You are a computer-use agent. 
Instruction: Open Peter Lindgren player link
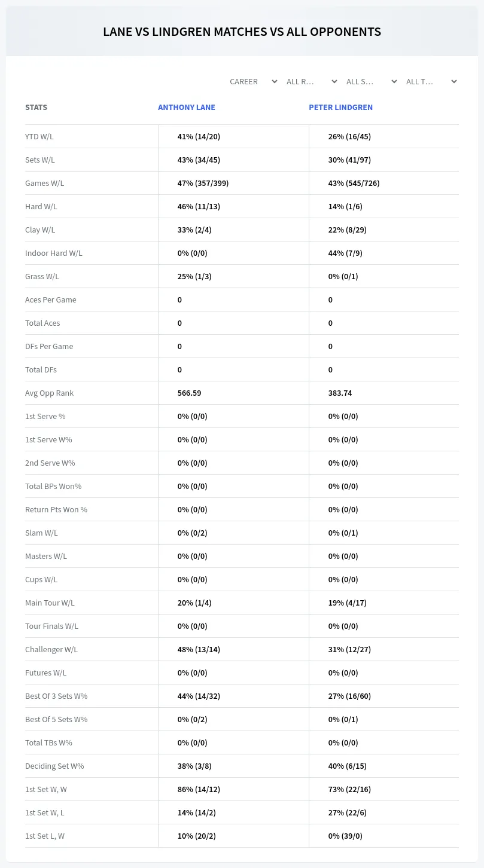(340, 108)
